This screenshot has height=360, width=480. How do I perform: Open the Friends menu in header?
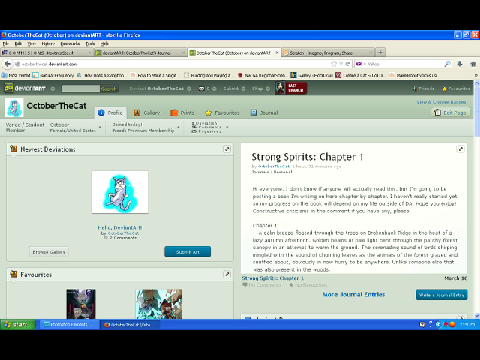pos(423,88)
